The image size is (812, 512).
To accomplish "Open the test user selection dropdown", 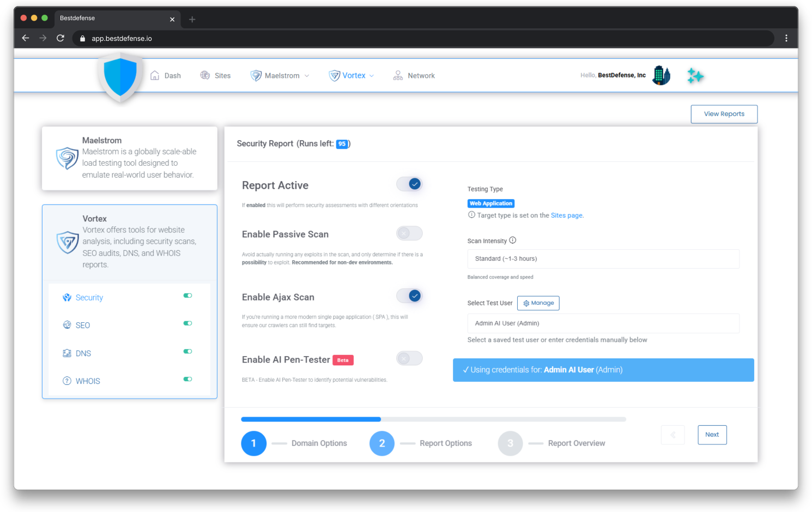I will pos(603,323).
